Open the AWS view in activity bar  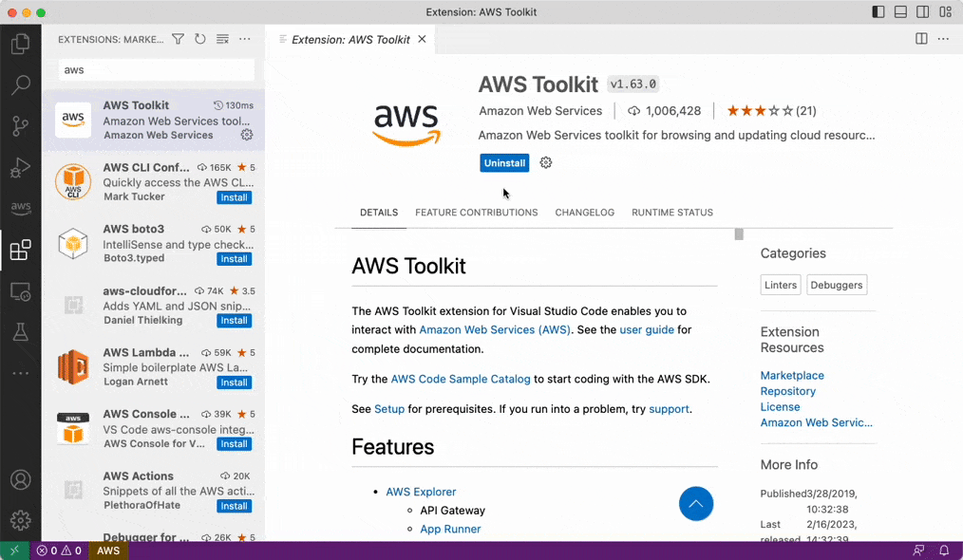click(x=20, y=208)
